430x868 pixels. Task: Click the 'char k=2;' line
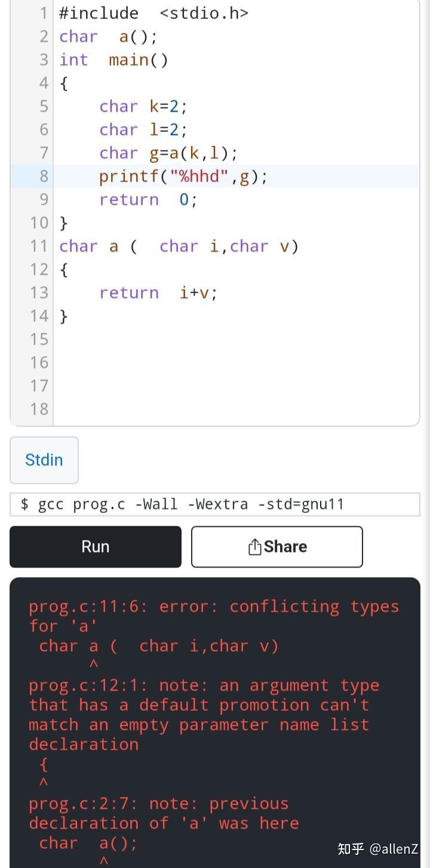[x=143, y=106]
